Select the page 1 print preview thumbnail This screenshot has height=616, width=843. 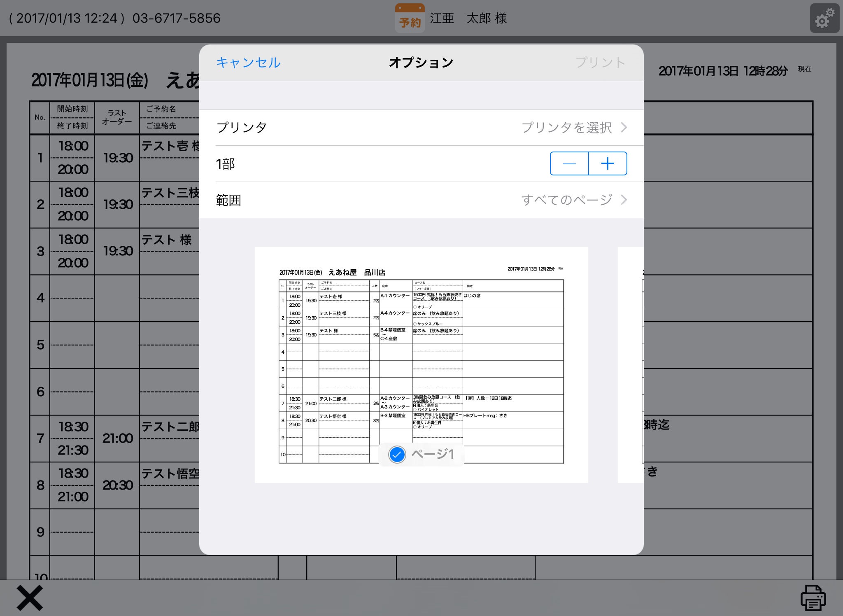pyautogui.click(x=421, y=365)
